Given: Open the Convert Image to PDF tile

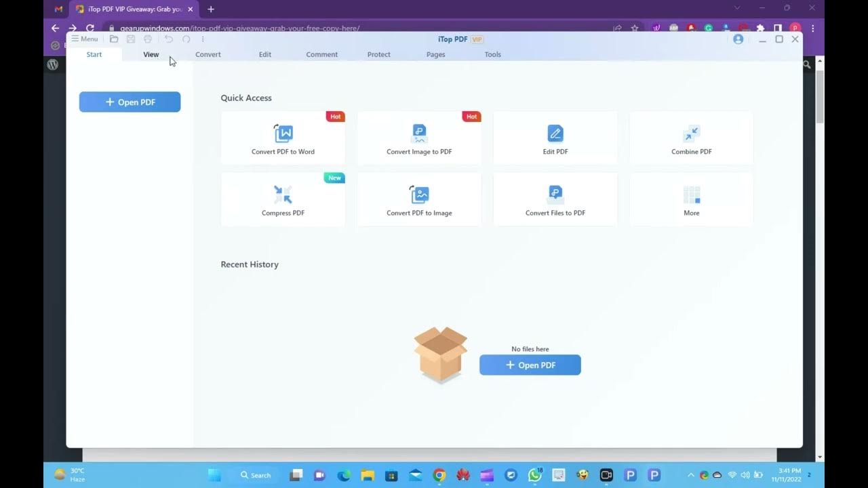Looking at the screenshot, I should click(x=419, y=138).
